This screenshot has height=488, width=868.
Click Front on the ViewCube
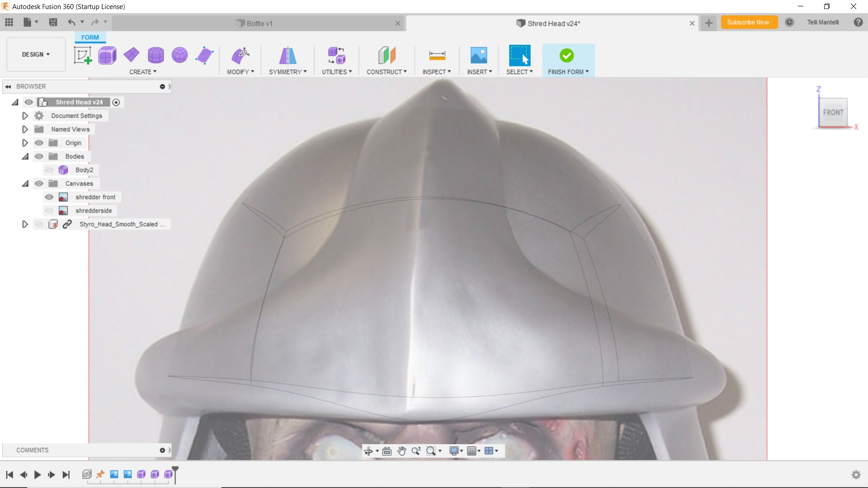833,113
